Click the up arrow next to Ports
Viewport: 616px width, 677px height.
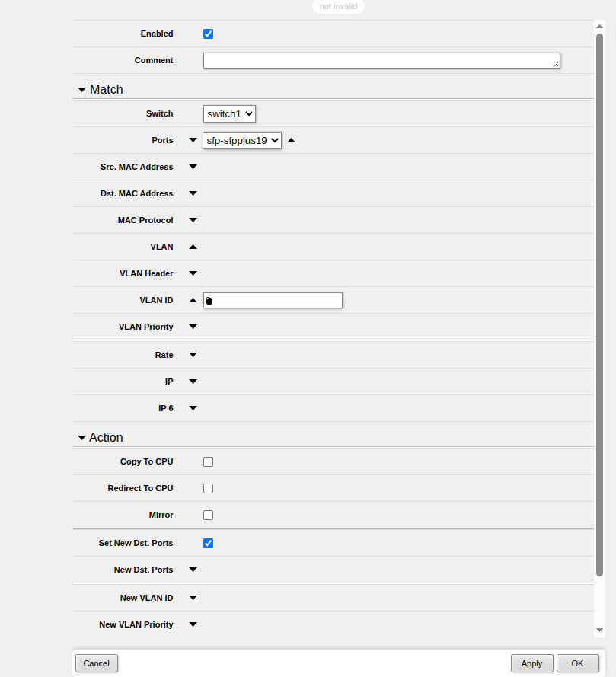pyautogui.click(x=291, y=140)
